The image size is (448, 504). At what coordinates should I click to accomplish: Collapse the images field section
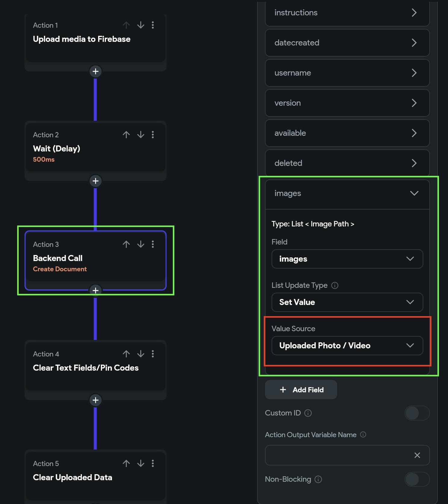coord(414,193)
